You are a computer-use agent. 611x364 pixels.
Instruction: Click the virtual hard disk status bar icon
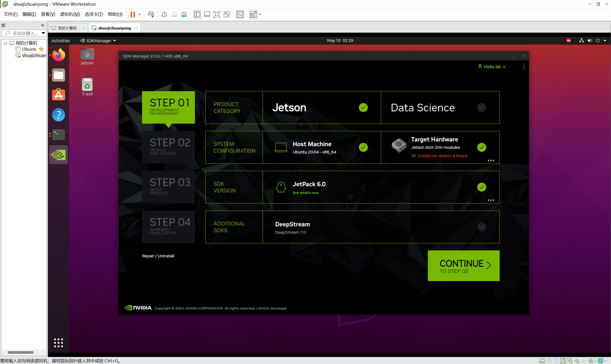pyautogui.click(x=543, y=361)
